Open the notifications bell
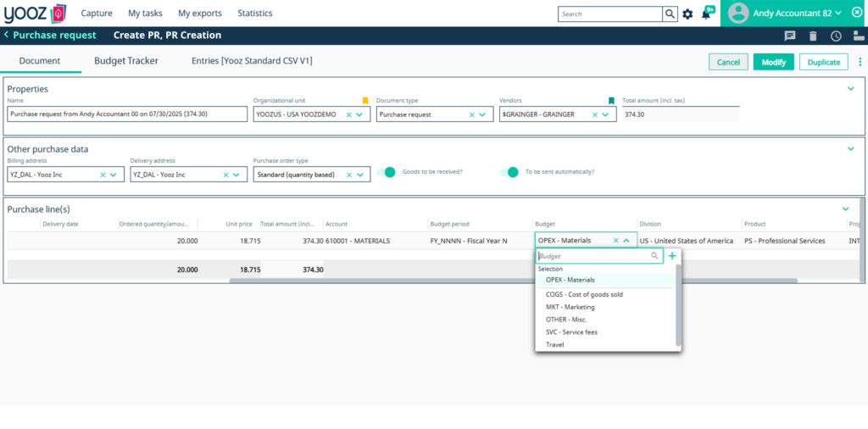 coord(706,14)
